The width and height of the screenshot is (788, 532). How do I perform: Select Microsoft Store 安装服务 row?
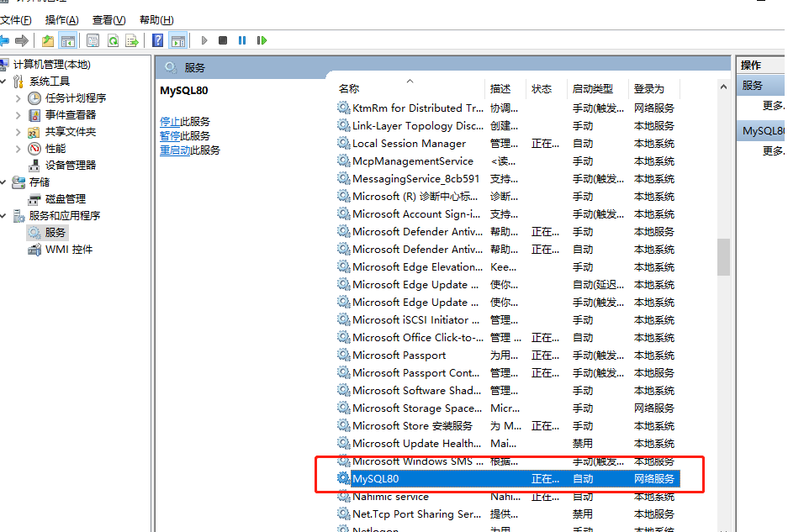pos(508,426)
